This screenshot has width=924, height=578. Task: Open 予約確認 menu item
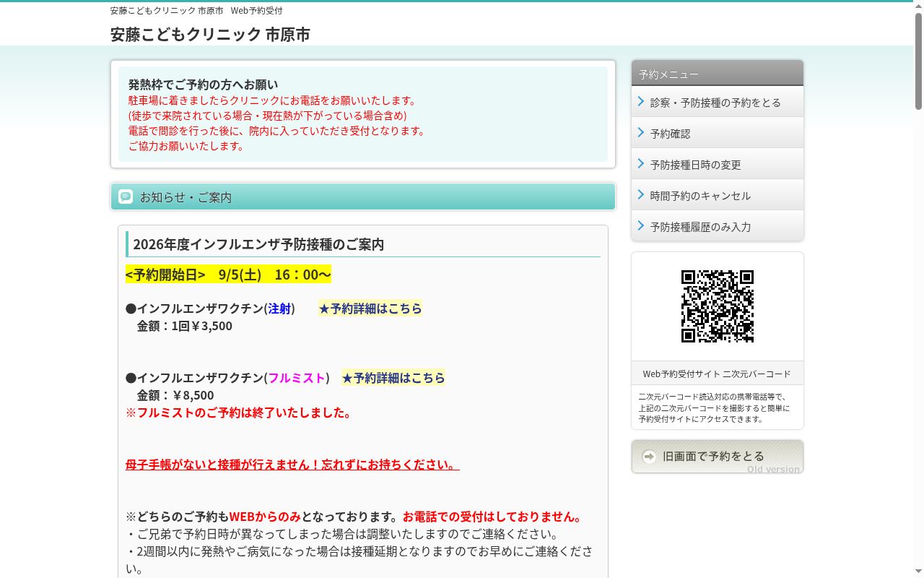[717, 133]
